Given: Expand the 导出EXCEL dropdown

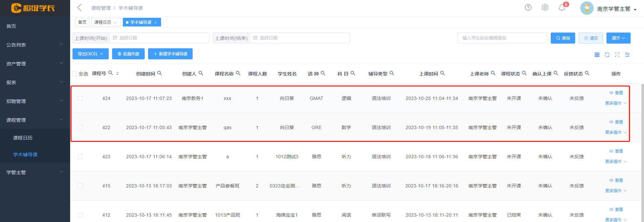Looking at the screenshot, I should coord(90,54).
